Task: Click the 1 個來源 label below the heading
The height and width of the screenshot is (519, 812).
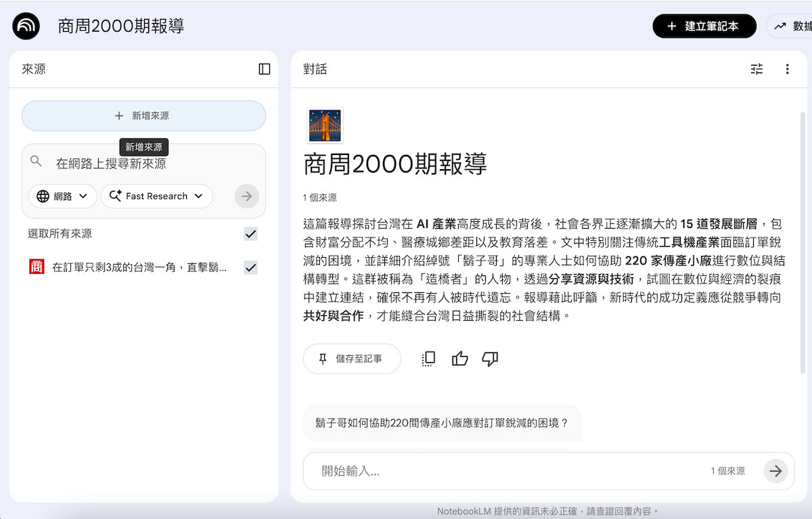Action: tap(320, 198)
